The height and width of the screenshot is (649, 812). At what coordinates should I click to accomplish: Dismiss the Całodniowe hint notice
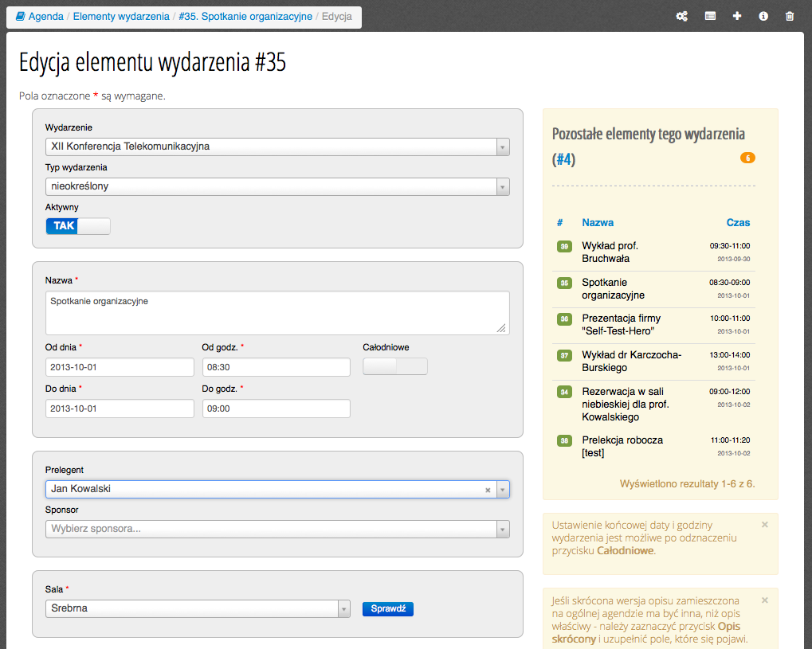[765, 525]
